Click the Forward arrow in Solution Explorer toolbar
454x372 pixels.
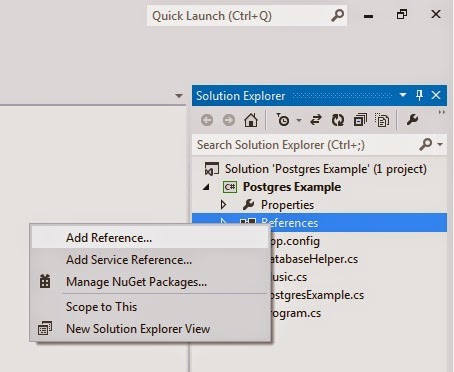pyautogui.click(x=229, y=120)
